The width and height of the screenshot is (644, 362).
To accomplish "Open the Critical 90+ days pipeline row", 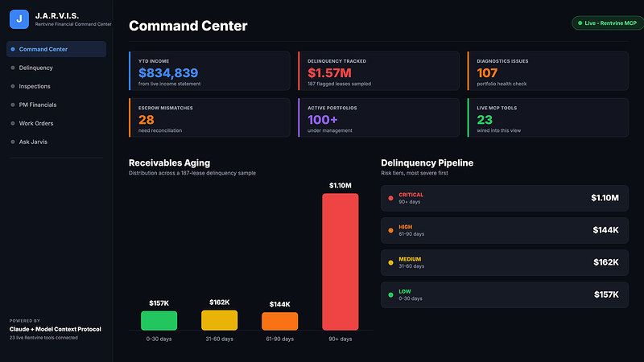I will pyautogui.click(x=505, y=198).
